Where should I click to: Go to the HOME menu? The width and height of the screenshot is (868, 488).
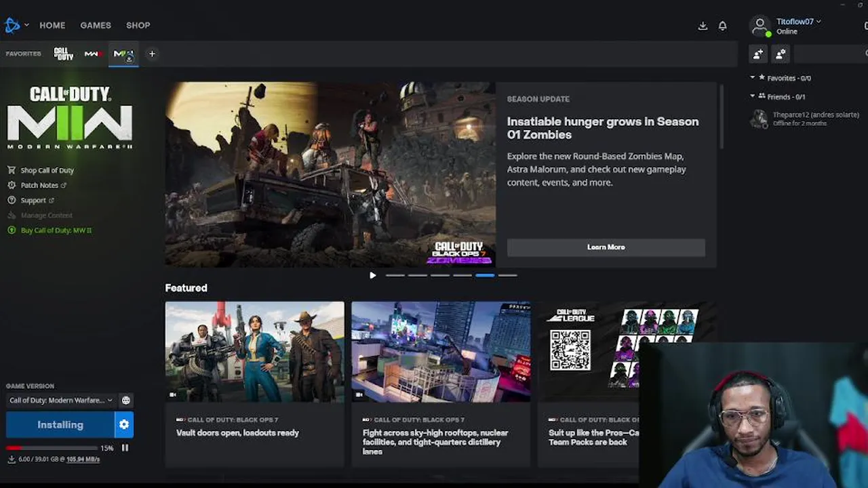52,25
